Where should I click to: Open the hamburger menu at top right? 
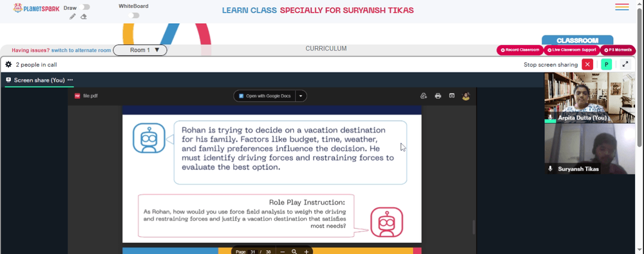[x=622, y=7]
